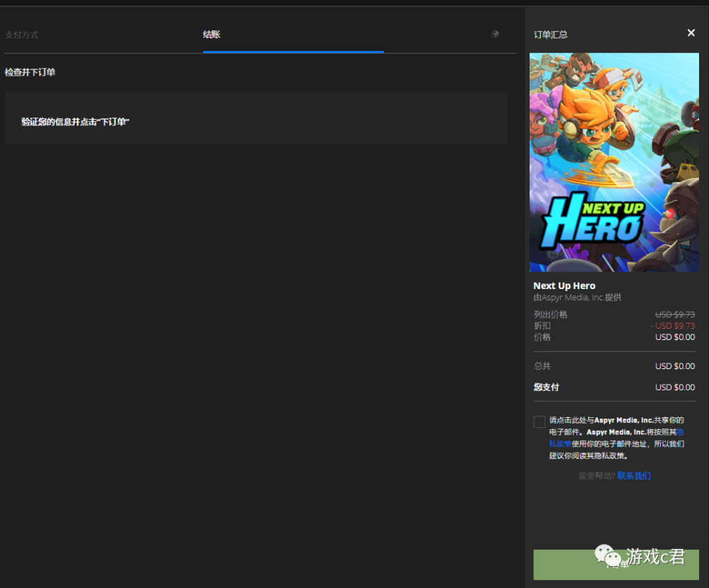Image resolution: width=709 pixels, height=588 pixels.
Task: Click the red discount amount -USD $9.73
Action: (672, 325)
